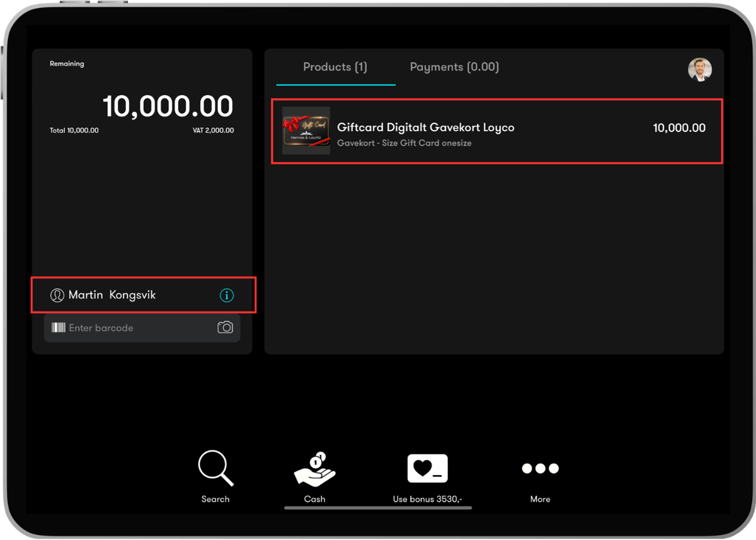Open the user profile avatar

pyautogui.click(x=700, y=69)
